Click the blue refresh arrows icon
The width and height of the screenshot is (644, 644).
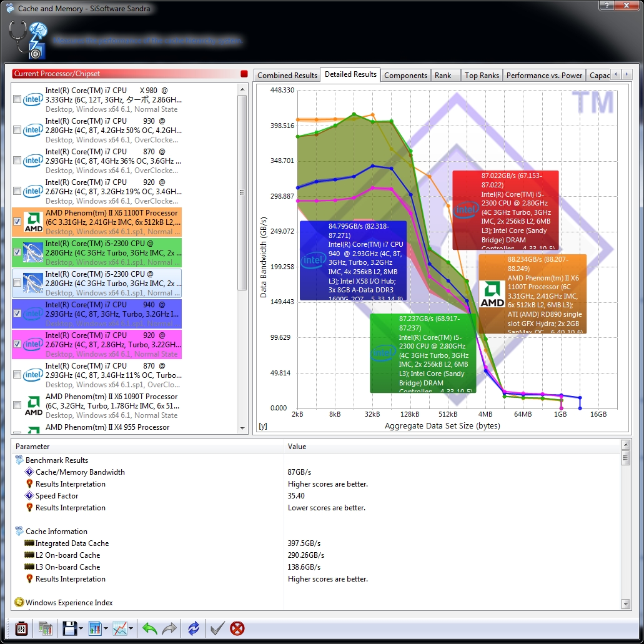tap(194, 628)
